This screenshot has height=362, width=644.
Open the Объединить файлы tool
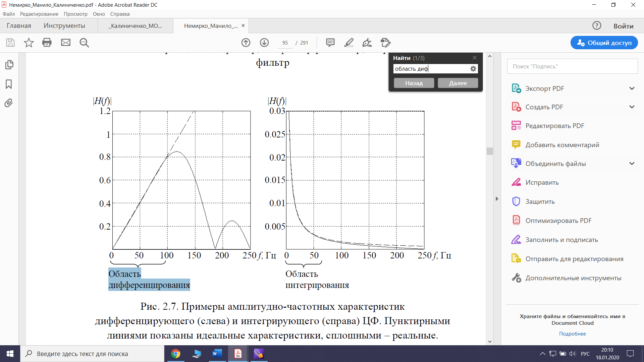[x=549, y=164]
